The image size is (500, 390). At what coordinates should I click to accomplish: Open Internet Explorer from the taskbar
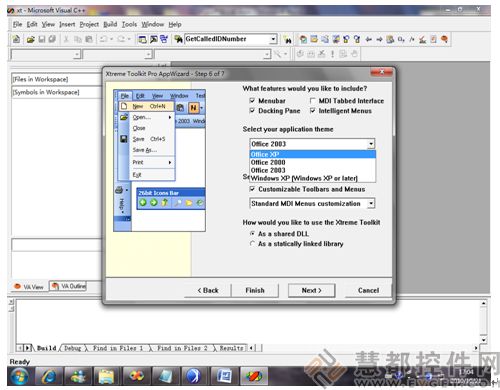50,376
